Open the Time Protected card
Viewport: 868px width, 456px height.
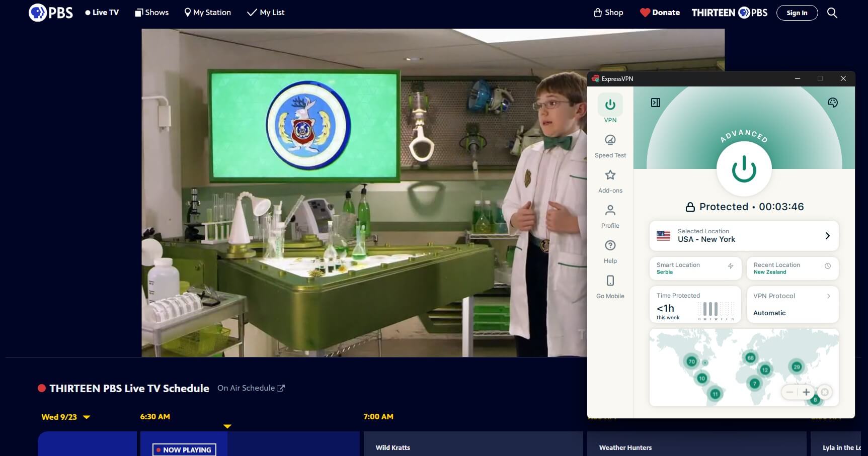pyautogui.click(x=695, y=305)
